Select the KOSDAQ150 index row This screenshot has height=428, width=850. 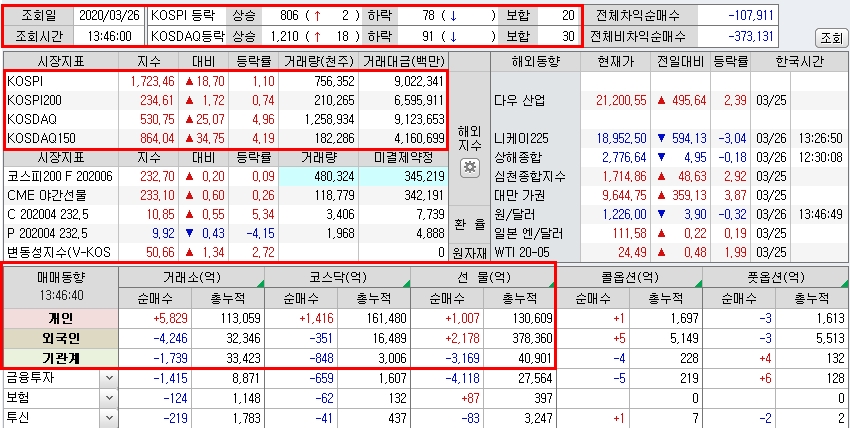pyautogui.click(x=226, y=138)
